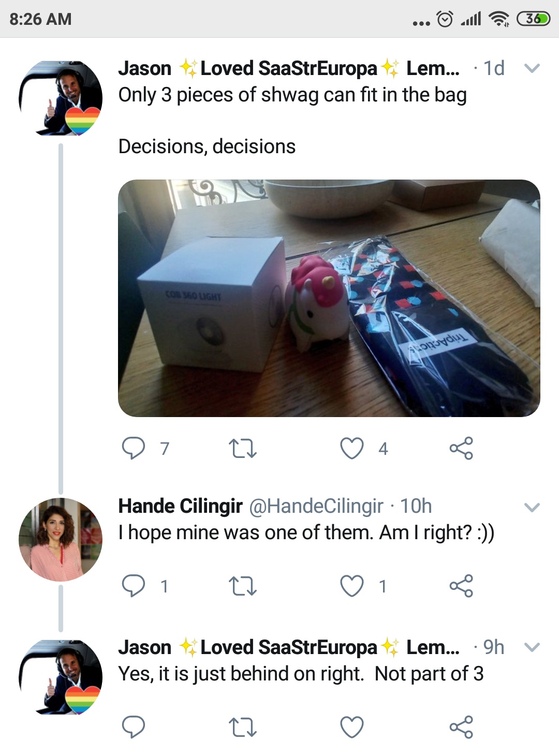Open @HandeCilingir profile handle
Screen dimensions: 559x756
pyautogui.click(x=316, y=506)
